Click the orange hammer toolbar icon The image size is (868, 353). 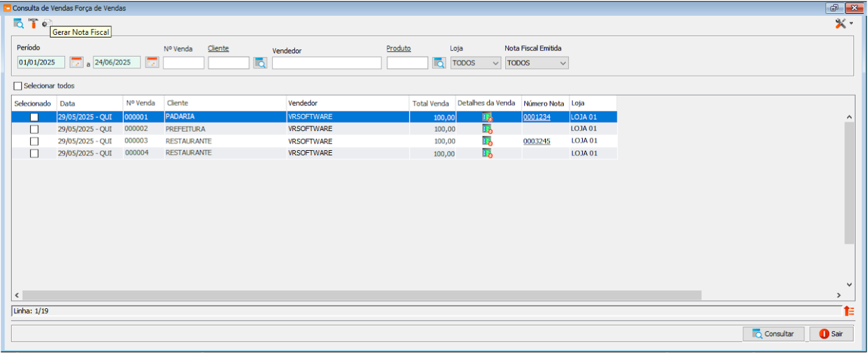click(x=33, y=23)
